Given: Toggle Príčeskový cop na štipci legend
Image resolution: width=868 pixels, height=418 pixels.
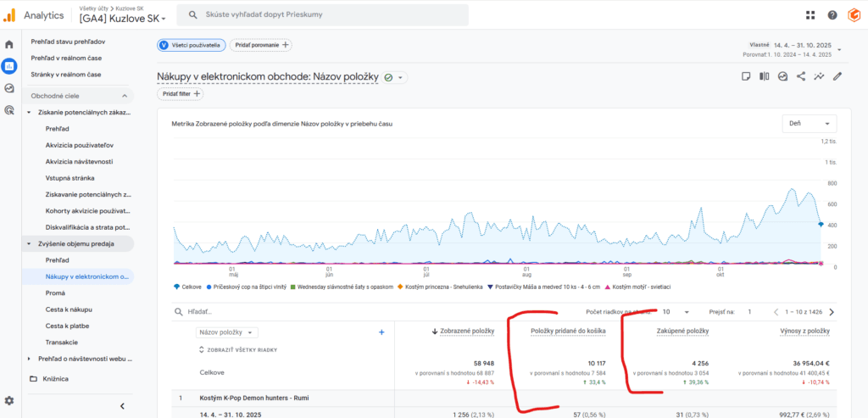Looking at the screenshot, I should click(x=248, y=287).
